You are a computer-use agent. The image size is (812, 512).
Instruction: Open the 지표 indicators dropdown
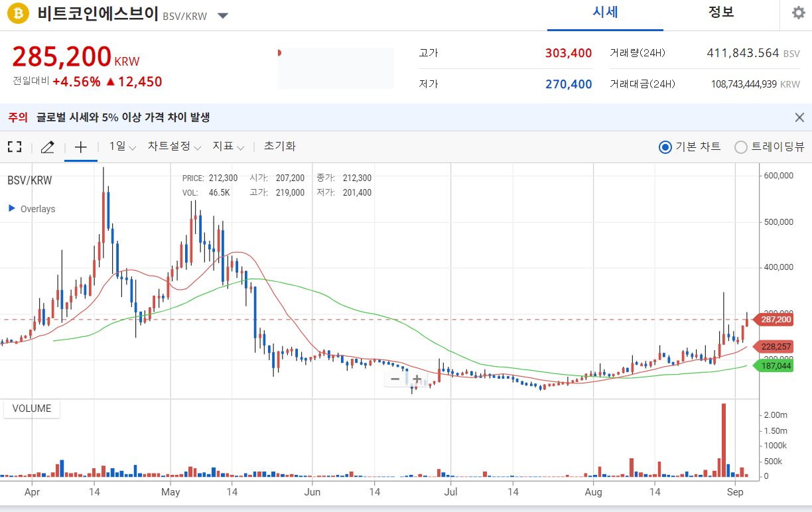click(228, 147)
